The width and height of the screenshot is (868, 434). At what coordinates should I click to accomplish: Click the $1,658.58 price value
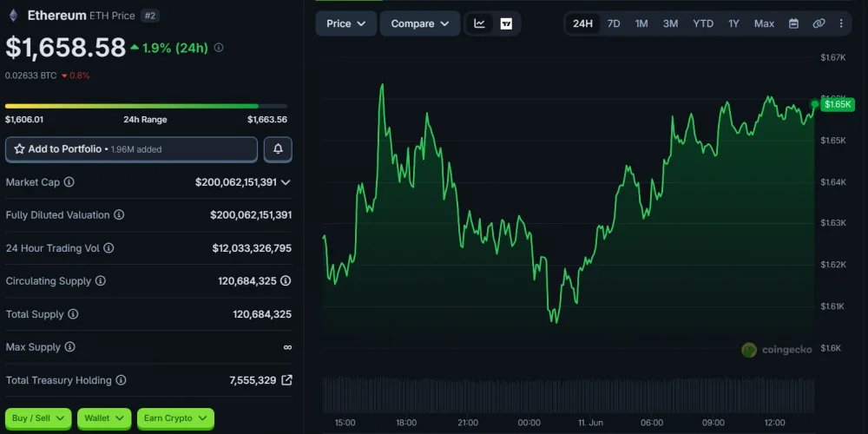[66, 48]
